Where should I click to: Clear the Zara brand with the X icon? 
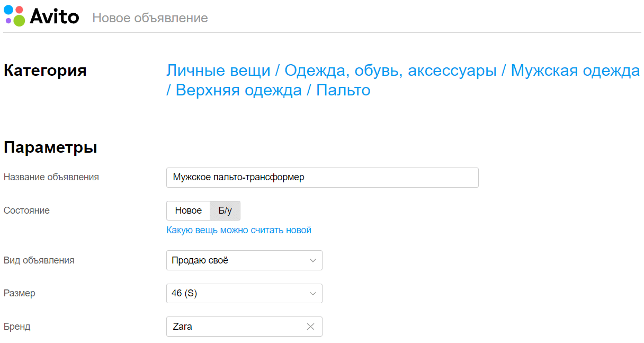pyautogui.click(x=310, y=327)
